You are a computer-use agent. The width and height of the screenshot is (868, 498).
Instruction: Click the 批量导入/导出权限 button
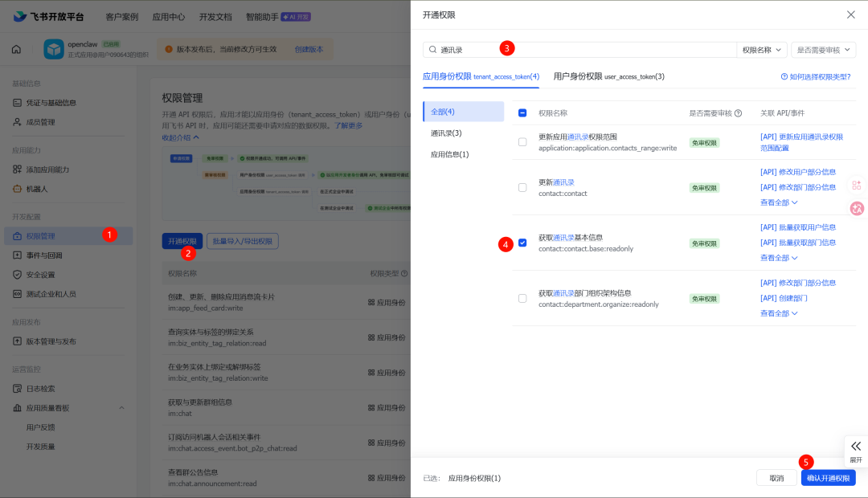tap(243, 241)
